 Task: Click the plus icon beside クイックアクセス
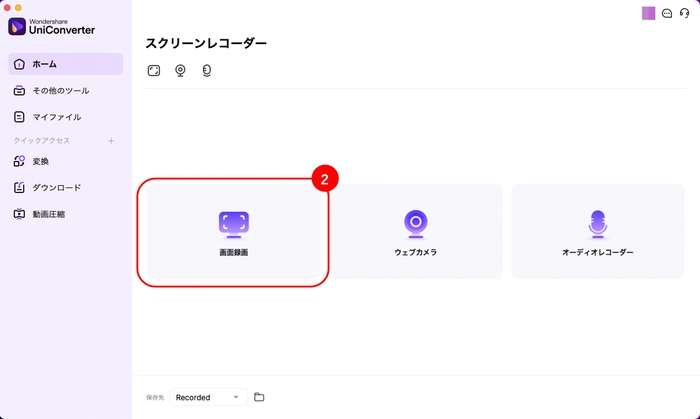coord(111,141)
